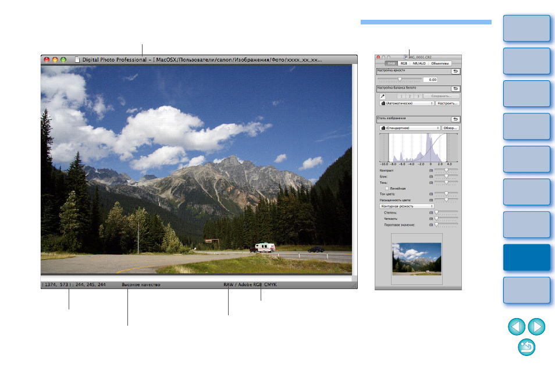Click the histogram tone curve graph
The width and height of the screenshot is (555, 392).
pos(418,148)
